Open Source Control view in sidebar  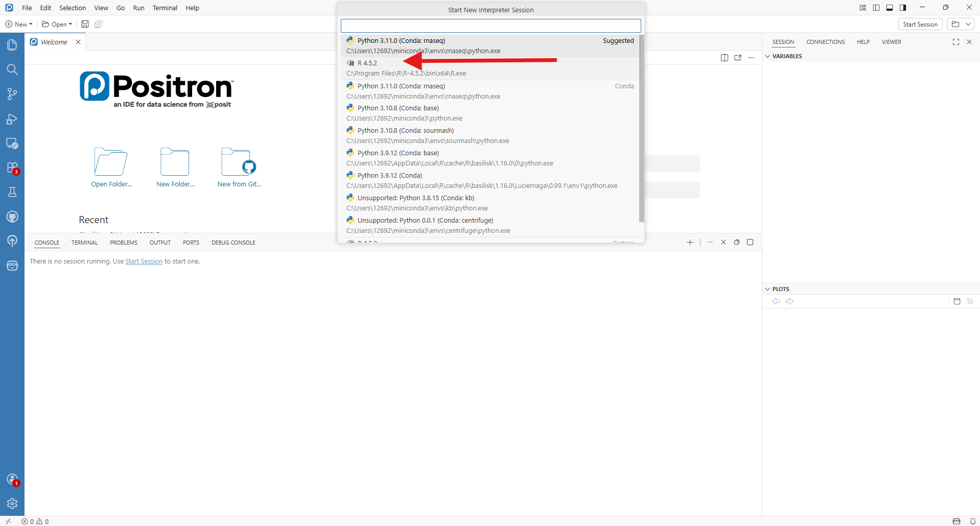(x=12, y=94)
